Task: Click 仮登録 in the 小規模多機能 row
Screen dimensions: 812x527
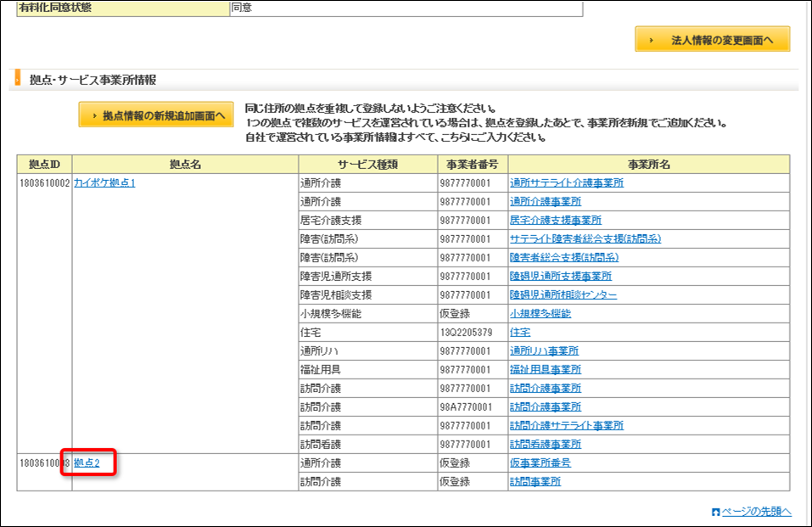Action: 455,313
